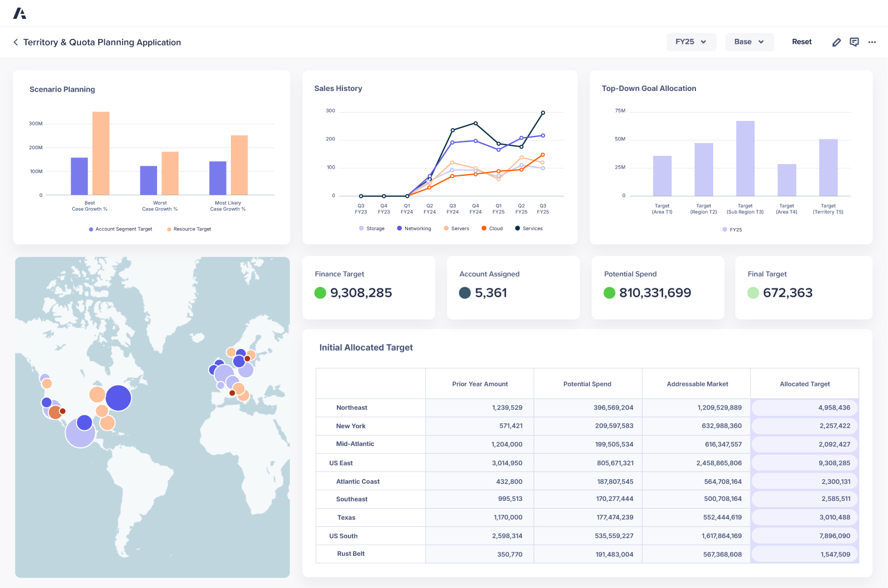Click the light green indicator on Final Target
888x588 pixels.
point(753,293)
